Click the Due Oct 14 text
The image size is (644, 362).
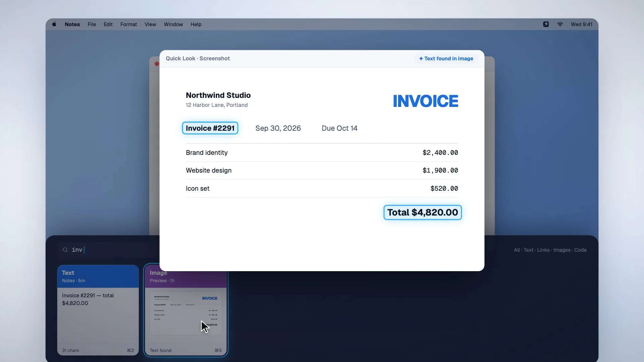point(339,128)
